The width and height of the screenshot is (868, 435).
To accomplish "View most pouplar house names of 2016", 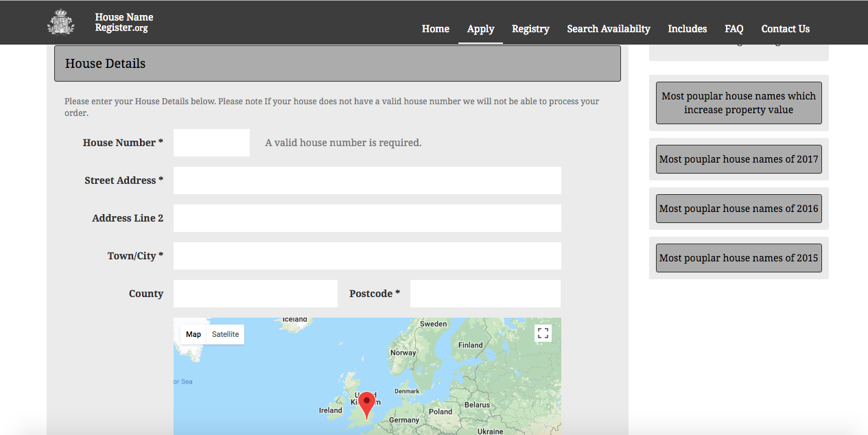I will pos(739,209).
